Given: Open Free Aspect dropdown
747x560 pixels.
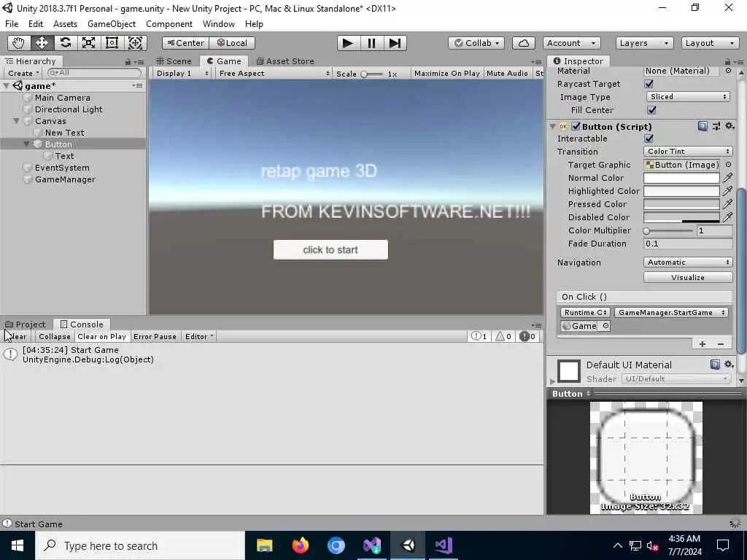Looking at the screenshot, I should click(274, 74).
